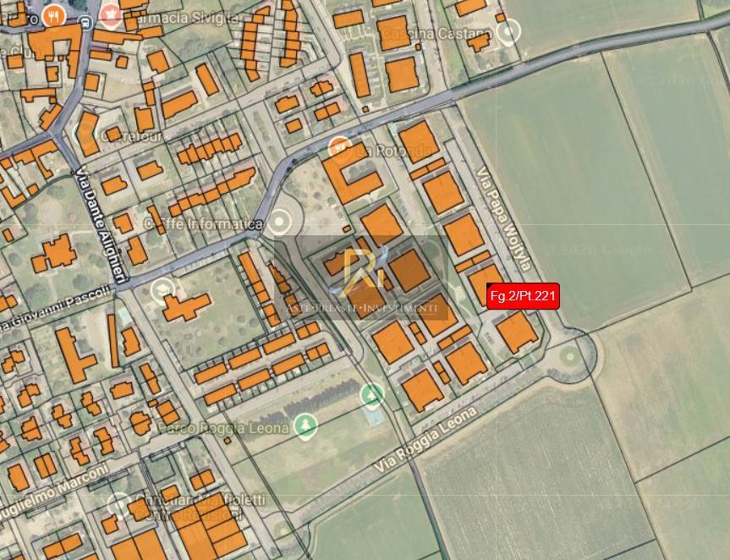The height and width of the screenshot is (560, 730).
Task: Click the Guglielmo Marconi street label
Action: click(53, 492)
